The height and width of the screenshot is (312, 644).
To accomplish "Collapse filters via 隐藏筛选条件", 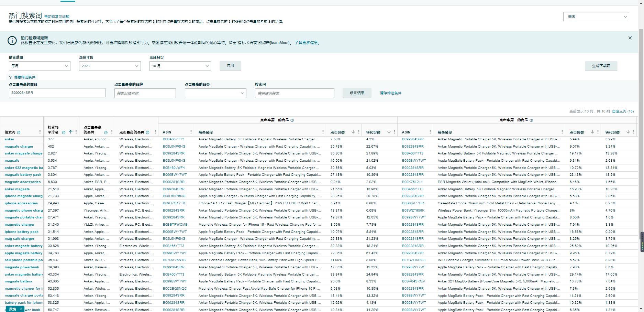I will pos(22,77).
